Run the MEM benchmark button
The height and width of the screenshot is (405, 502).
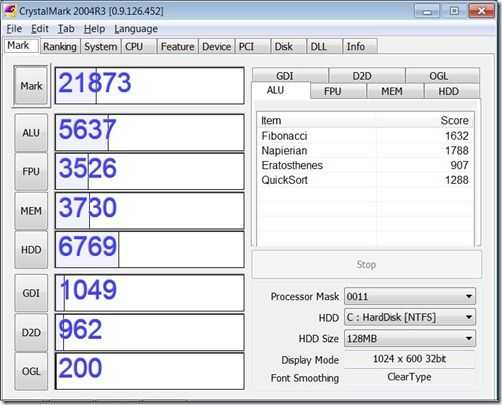(x=31, y=211)
